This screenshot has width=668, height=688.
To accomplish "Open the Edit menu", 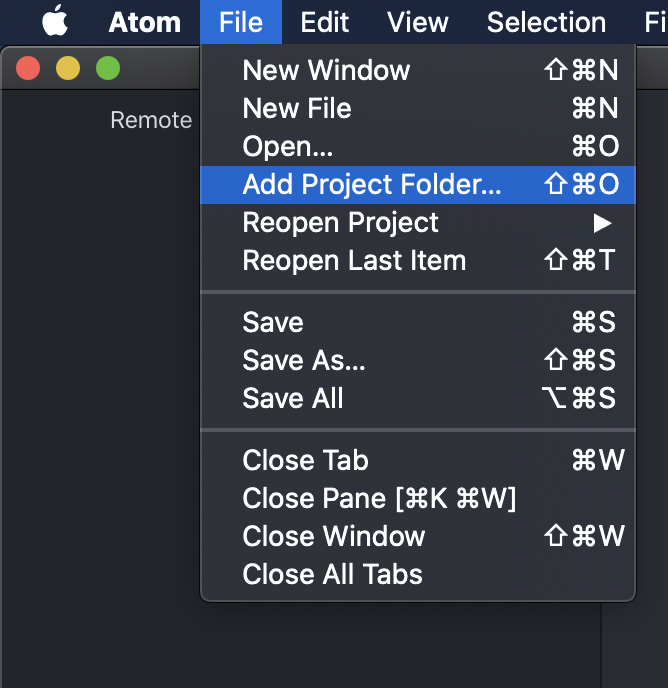I will pos(325,22).
